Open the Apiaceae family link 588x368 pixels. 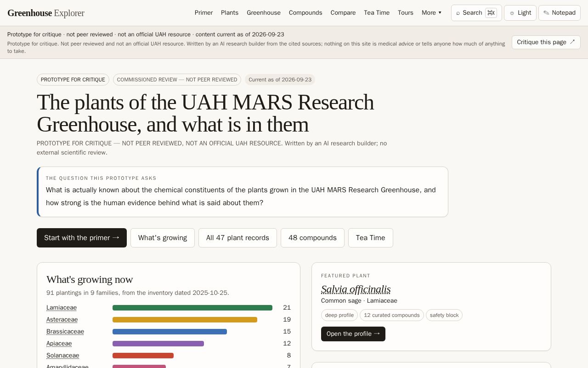coord(59,344)
